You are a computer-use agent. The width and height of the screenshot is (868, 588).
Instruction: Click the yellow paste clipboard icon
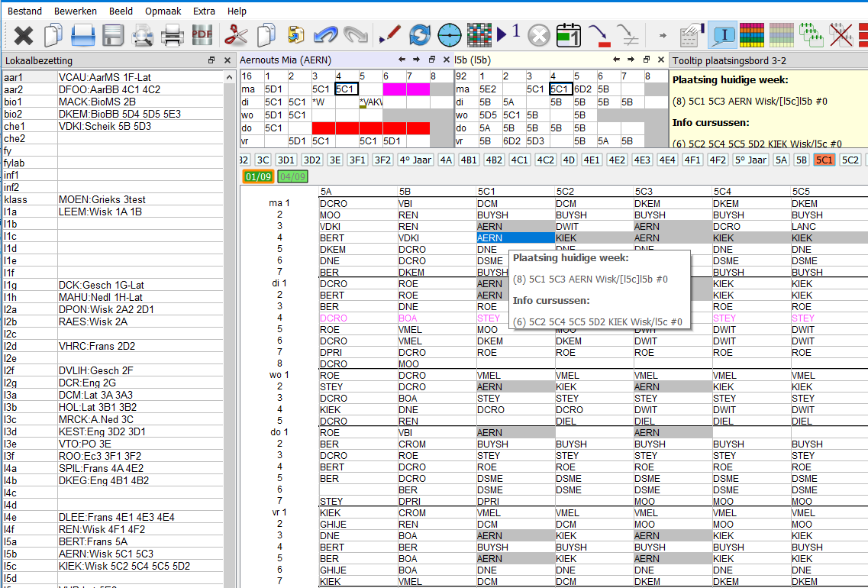pos(296,35)
